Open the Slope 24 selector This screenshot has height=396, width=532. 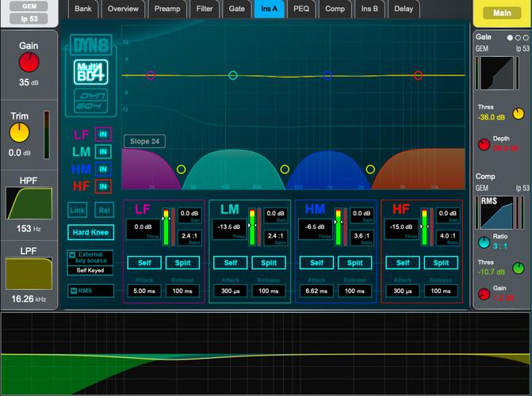click(144, 141)
